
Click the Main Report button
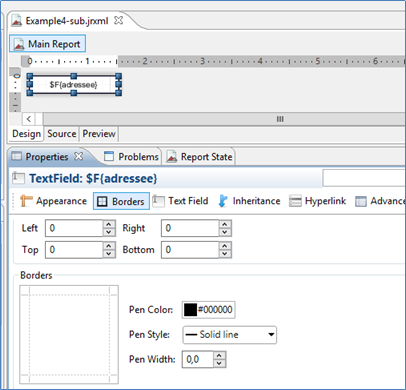point(47,44)
